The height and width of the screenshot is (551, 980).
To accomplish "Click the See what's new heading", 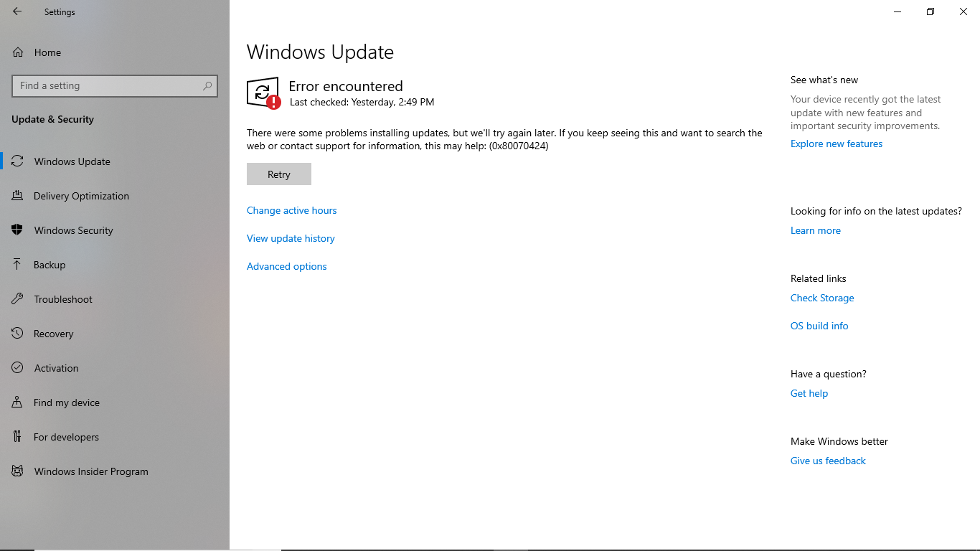I will [x=824, y=80].
